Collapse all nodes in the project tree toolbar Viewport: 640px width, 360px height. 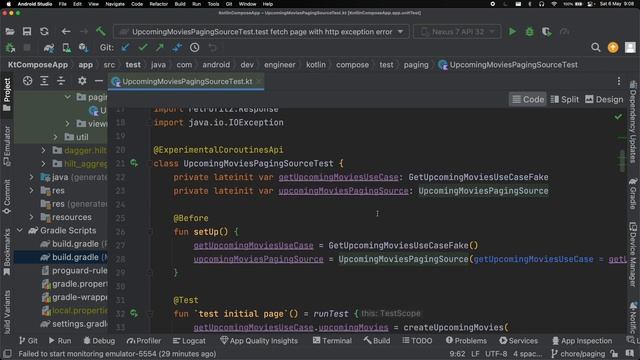pos(61,81)
